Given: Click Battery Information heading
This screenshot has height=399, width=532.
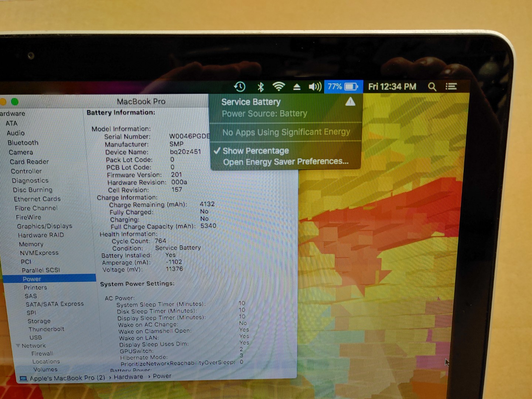Looking at the screenshot, I should coord(121,112).
